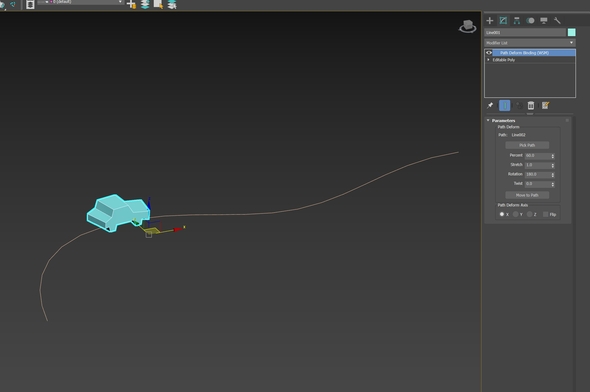Select the Y path deform axis
The height and width of the screenshot is (392, 590).
(515, 214)
